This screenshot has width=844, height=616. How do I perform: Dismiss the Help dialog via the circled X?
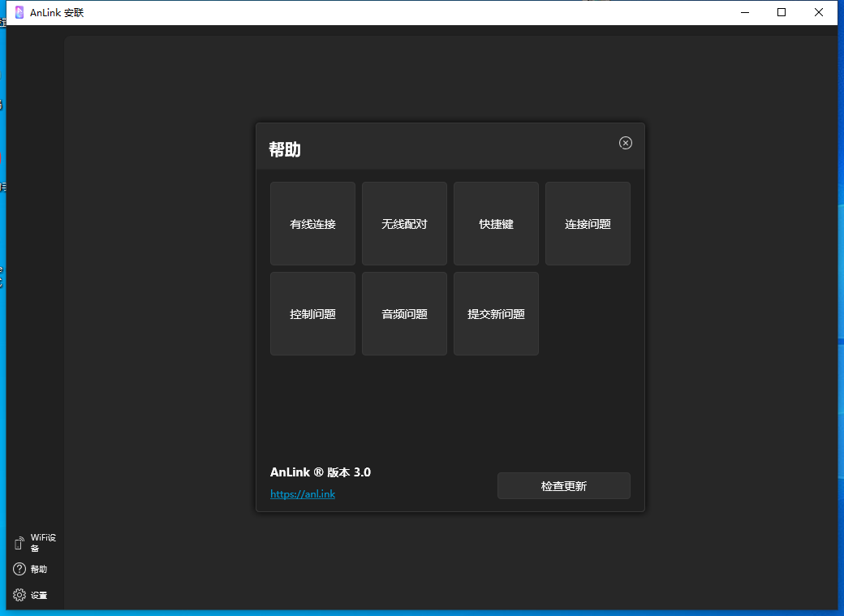point(625,143)
